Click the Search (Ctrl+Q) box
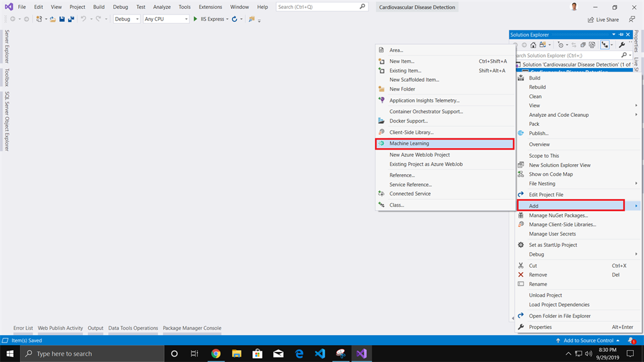The width and height of the screenshot is (644, 362). click(x=321, y=7)
